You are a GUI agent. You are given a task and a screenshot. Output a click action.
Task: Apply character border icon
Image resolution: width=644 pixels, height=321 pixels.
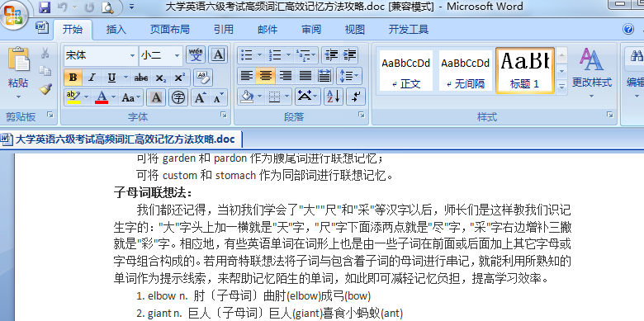(219, 54)
